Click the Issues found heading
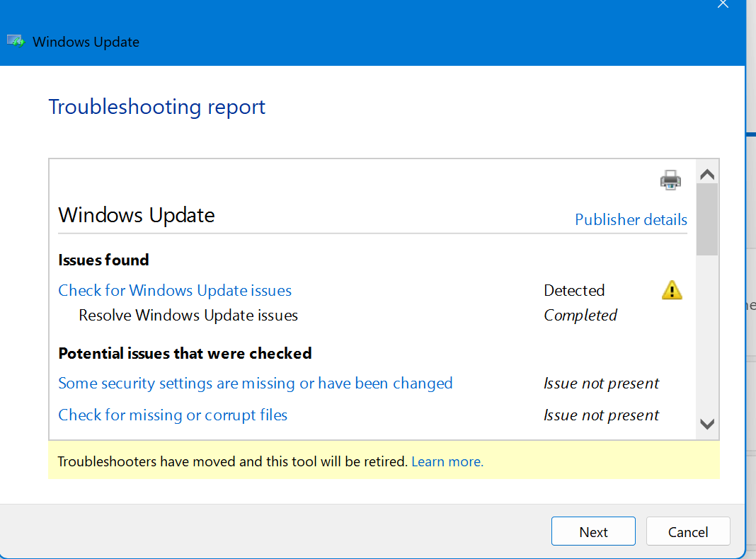The width and height of the screenshot is (756, 559). point(103,260)
